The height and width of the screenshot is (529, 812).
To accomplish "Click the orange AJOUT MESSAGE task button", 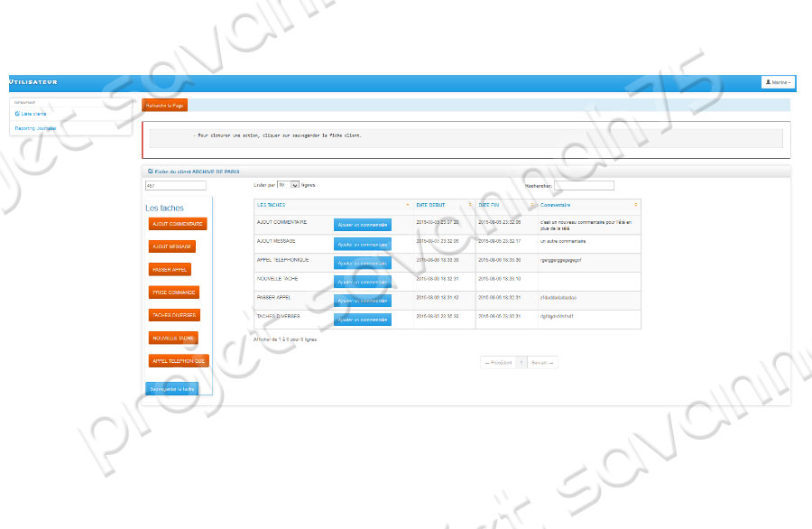I will point(171,246).
